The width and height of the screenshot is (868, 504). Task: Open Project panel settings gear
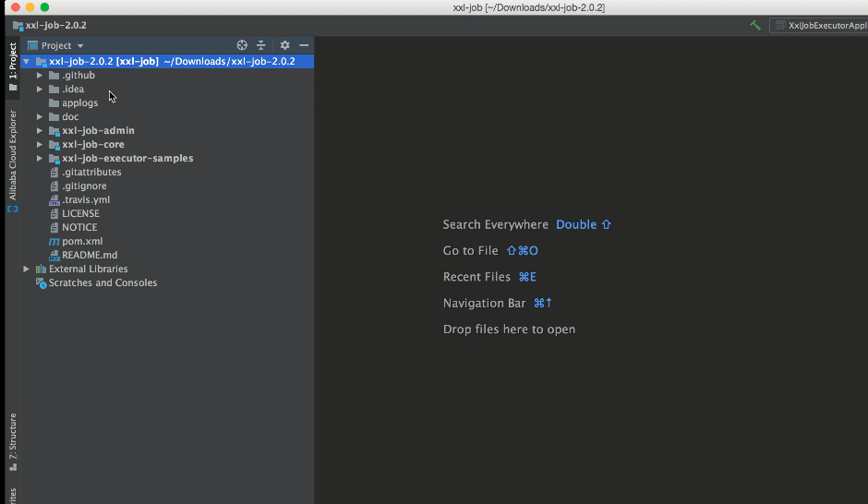pyautogui.click(x=284, y=45)
